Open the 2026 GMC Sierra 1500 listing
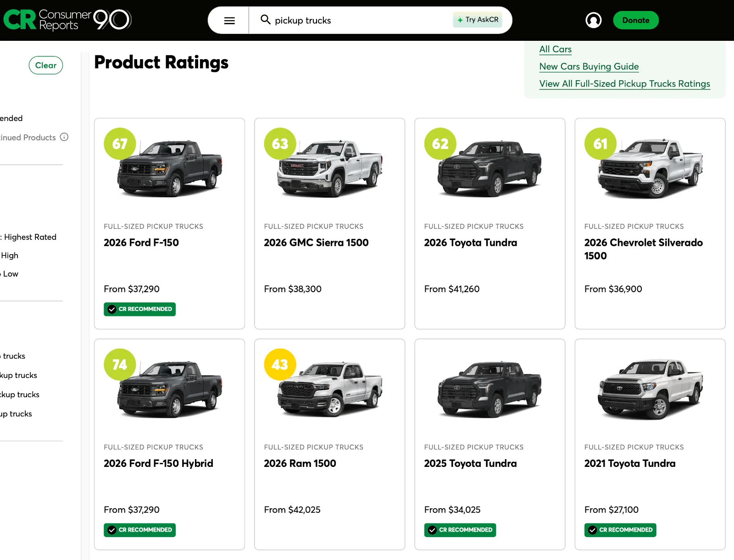 (x=316, y=243)
